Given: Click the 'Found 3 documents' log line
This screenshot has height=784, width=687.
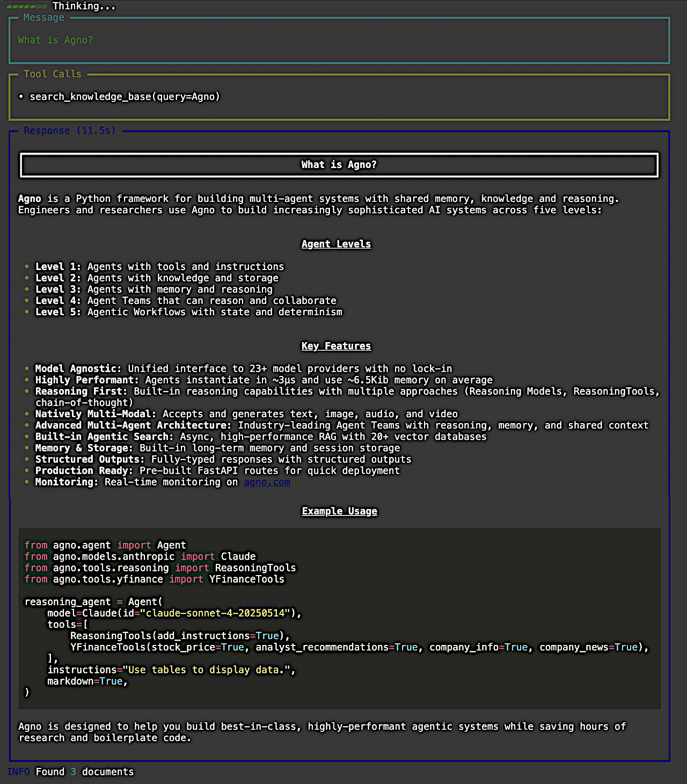Looking at the screenshot, I should (x=85, y=772).
